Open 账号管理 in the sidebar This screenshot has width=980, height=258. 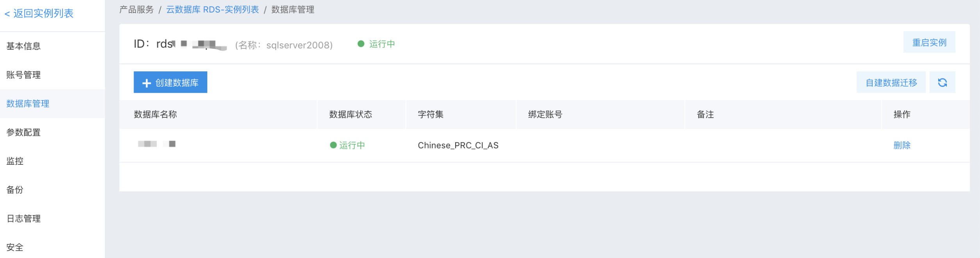pos(23,75)
